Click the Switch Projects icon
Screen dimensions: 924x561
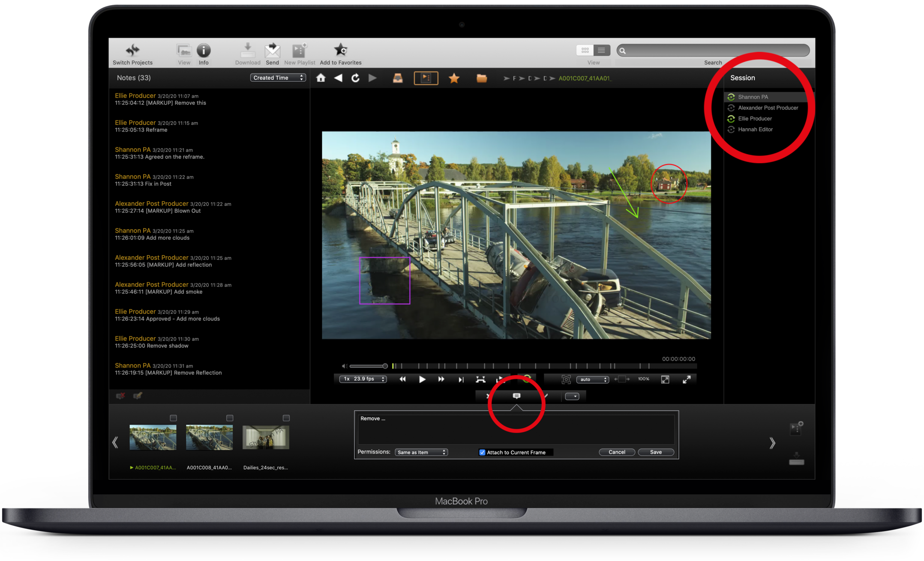[x=132, y=51]
